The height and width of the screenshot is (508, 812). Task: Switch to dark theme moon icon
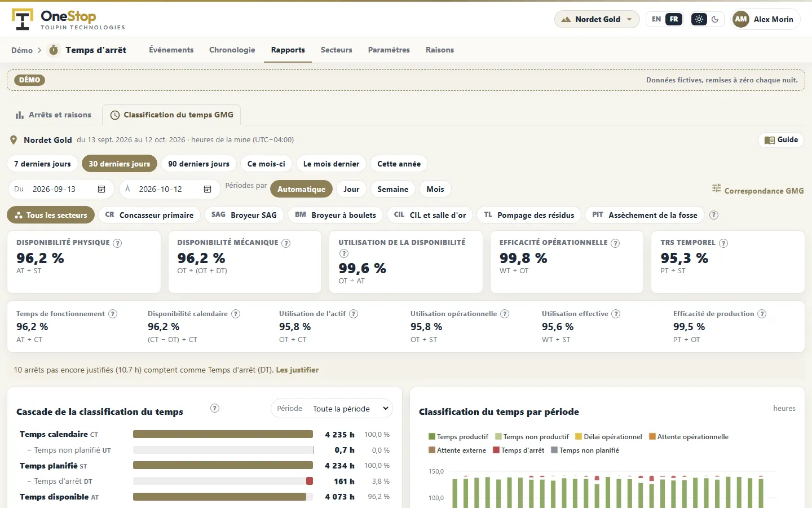[x=715, y=19]
